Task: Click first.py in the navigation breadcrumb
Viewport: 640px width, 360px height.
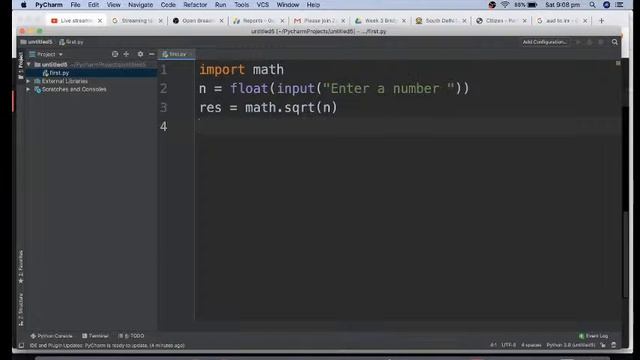Action: click(x=71, y=42)
